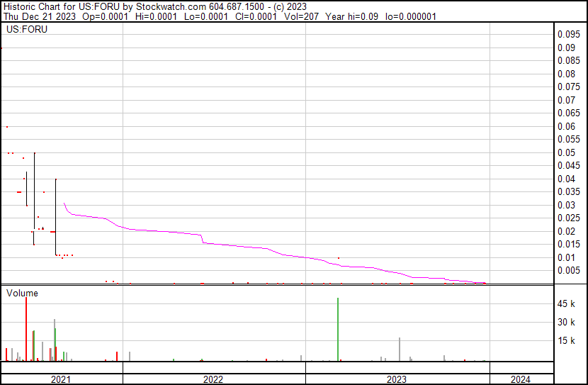This screenshot has height=385, width=588.
Task: Click the tallest red volume bar in 2021
Action: pos(26,329)
